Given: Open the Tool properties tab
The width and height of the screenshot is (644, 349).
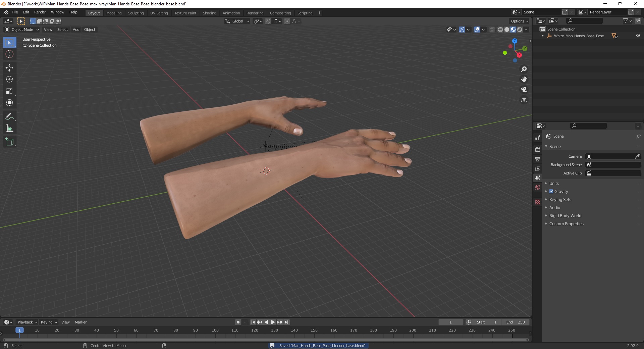Looking at the screenshot, I should point(538,138).
